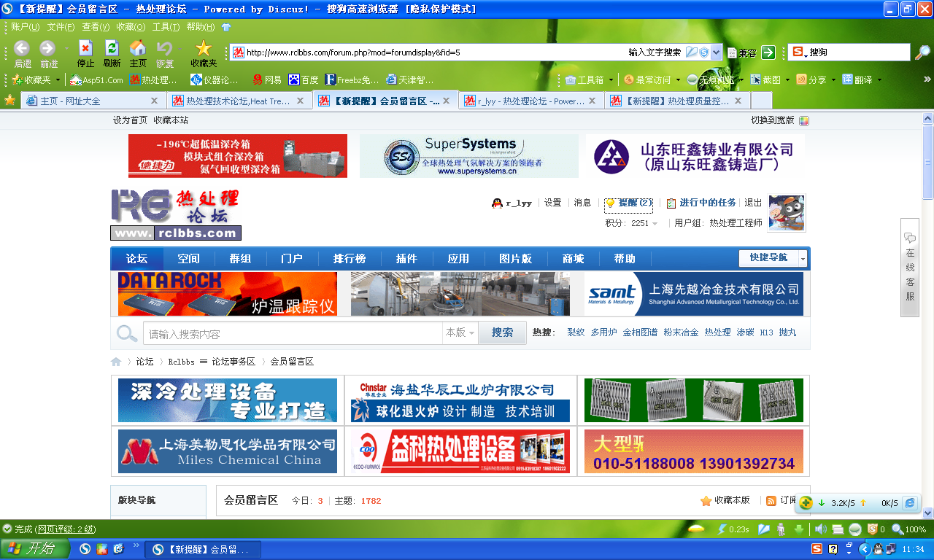Close the 热处理技术论坛,Heat Tre... tab
The width and height of the screenshot is (934, 560).
click(x=300, y=101)
